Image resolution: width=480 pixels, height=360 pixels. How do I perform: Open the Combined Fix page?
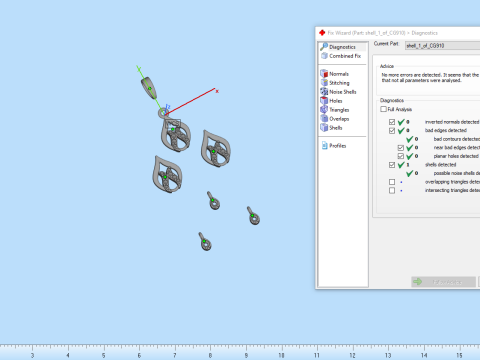click(341, 56)
